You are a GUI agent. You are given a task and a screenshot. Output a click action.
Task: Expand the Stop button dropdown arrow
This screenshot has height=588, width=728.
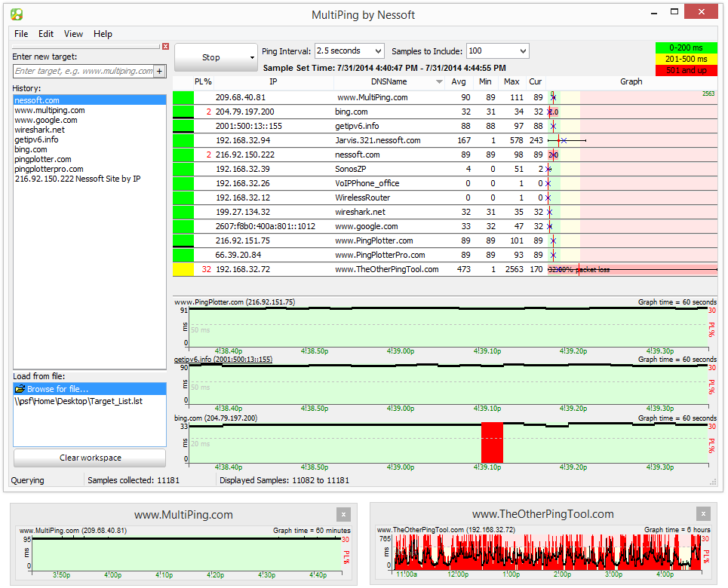[x=252, y=58]
